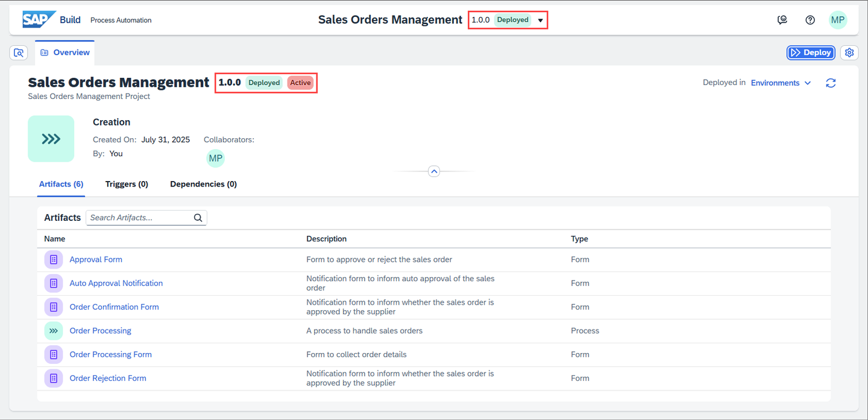Open the Order Processing Form link

[x=110, y=354]
